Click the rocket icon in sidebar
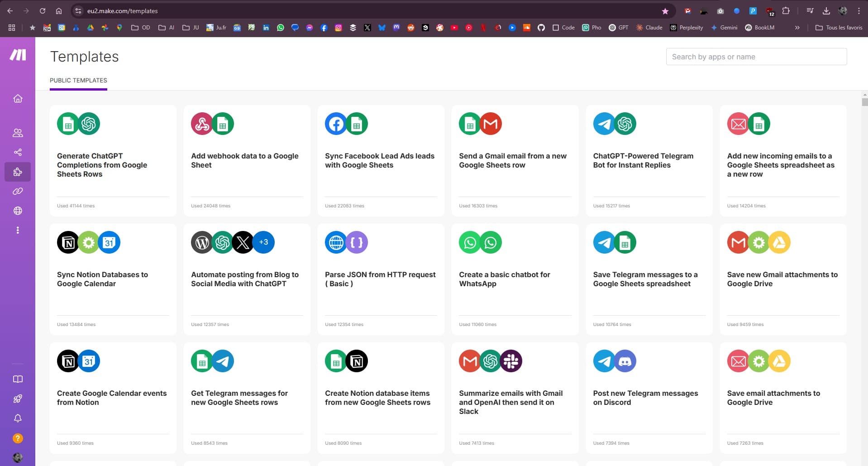 coord(18,399)
